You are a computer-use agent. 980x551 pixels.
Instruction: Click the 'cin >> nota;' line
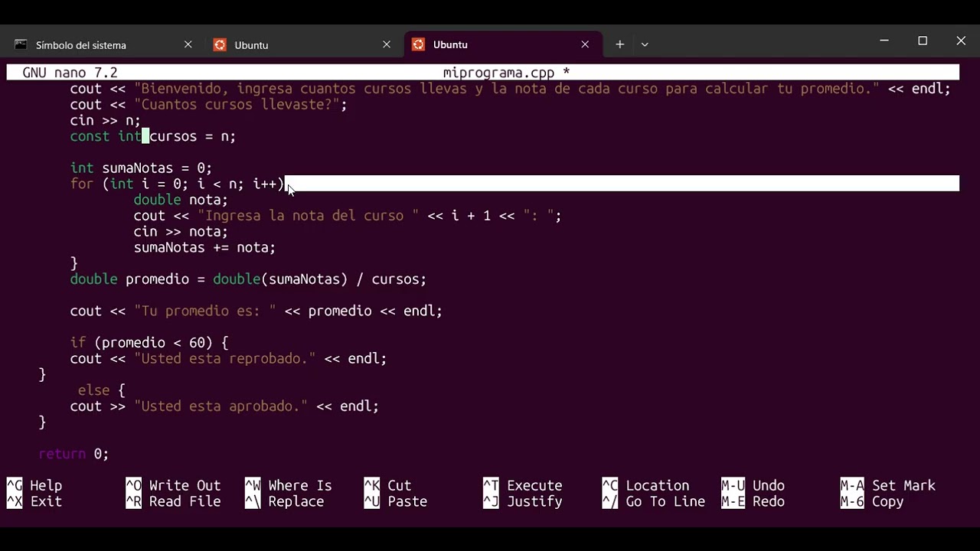(x=181, y=231)
